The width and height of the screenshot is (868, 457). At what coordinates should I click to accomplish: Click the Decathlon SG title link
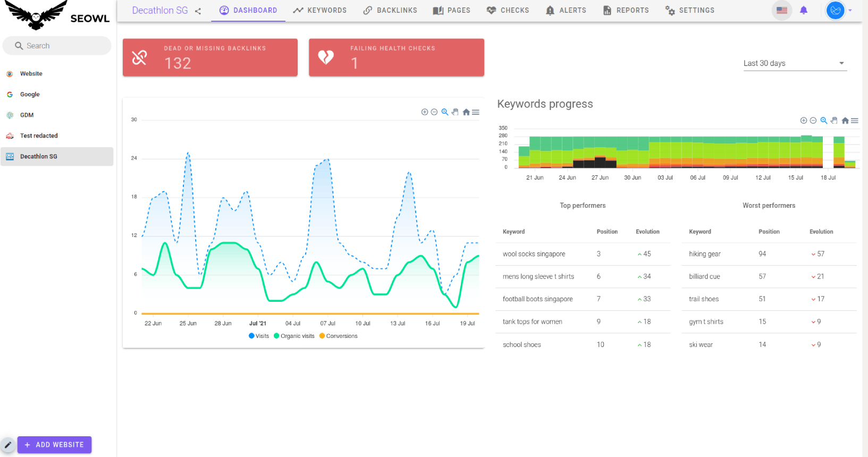160,10
